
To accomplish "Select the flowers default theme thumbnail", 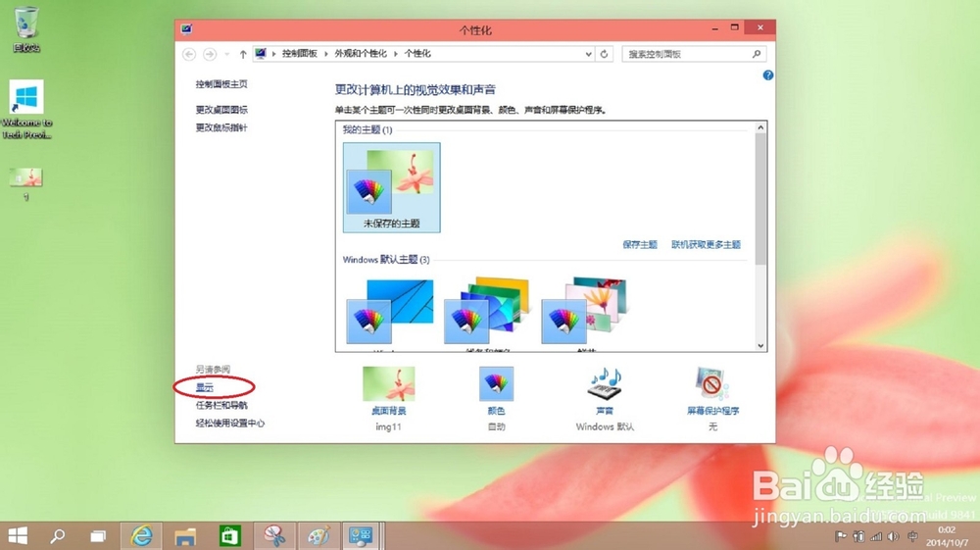I will [x=585, y=313].
